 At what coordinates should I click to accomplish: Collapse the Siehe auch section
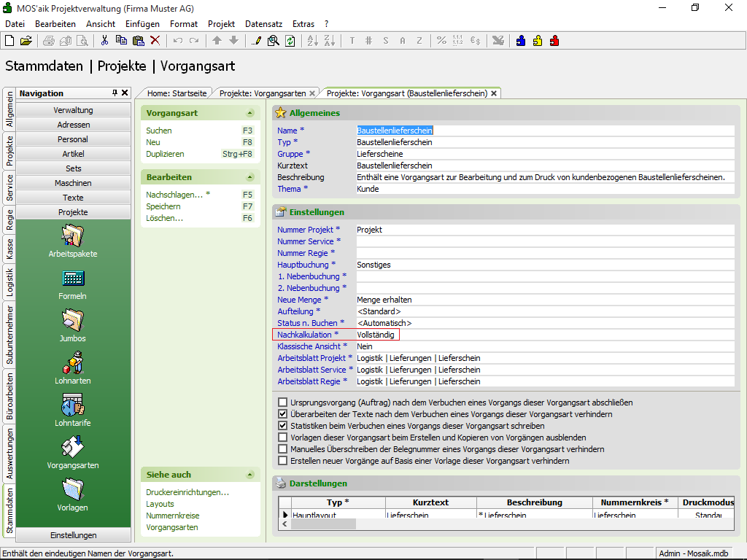(x=250, y=475)
